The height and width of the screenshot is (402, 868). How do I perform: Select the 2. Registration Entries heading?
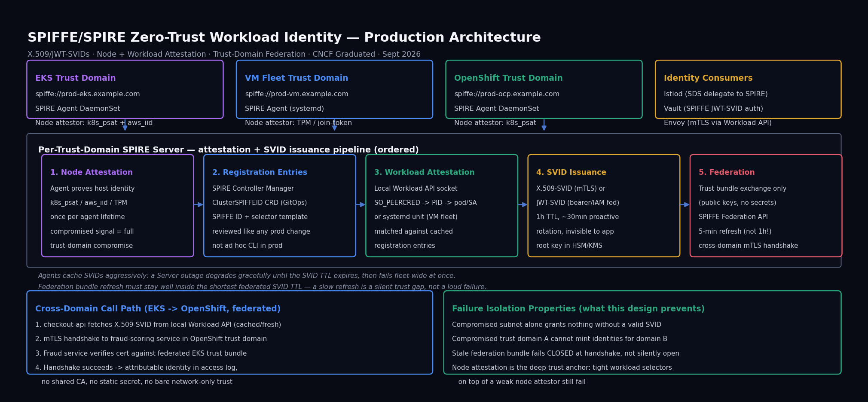(x=260, y=172)
